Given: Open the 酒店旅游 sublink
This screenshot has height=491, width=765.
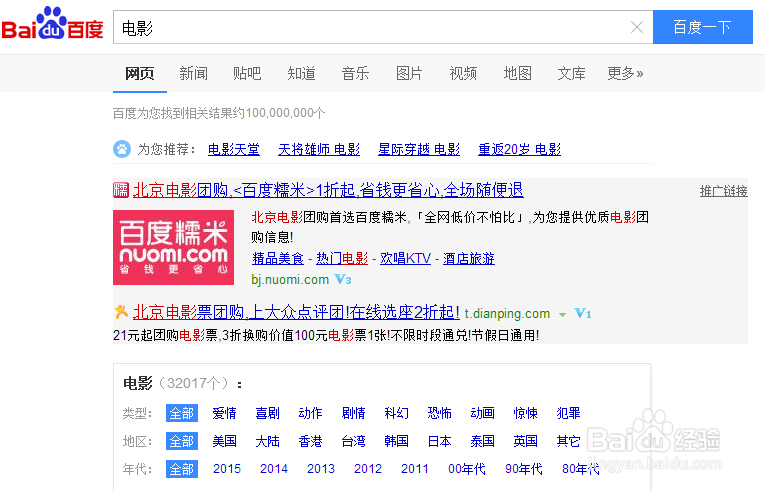Looking at the screenshot, I should [469, 258].
